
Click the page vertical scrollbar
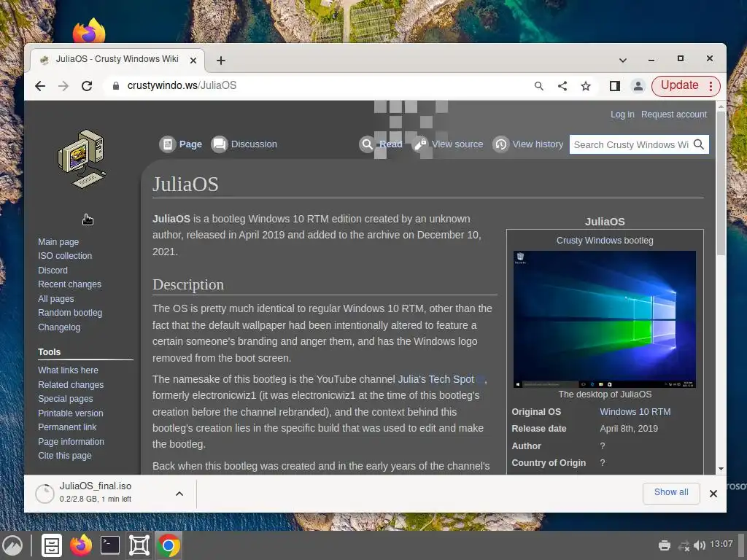click(721, 184)
